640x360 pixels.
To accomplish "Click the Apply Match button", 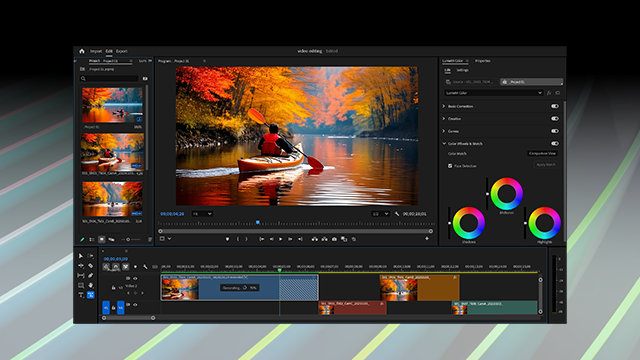I will (546, 164).
